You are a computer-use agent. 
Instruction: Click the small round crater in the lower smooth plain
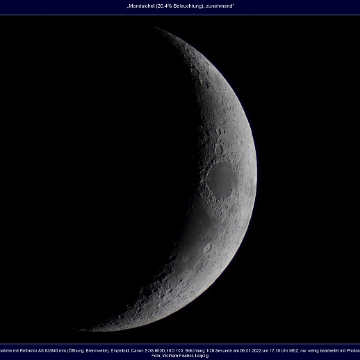208,247
